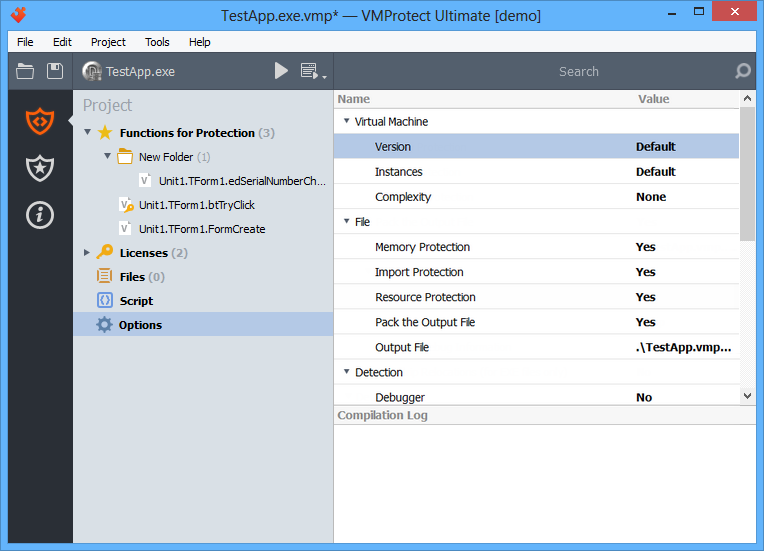Toggle Memory Protection Yes value
Screen dimensions: 764x551
(646, 247)
